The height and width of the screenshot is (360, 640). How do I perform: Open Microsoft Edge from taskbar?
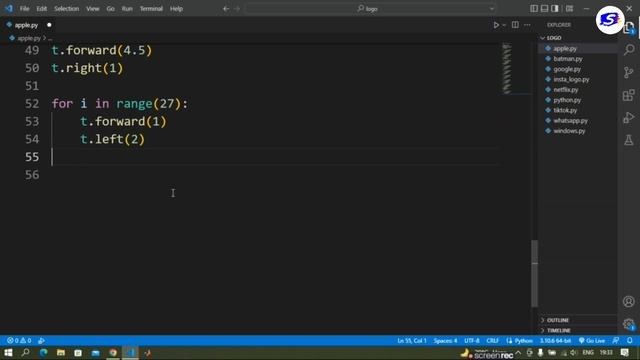pyautogui.click(x=43, y=353)
